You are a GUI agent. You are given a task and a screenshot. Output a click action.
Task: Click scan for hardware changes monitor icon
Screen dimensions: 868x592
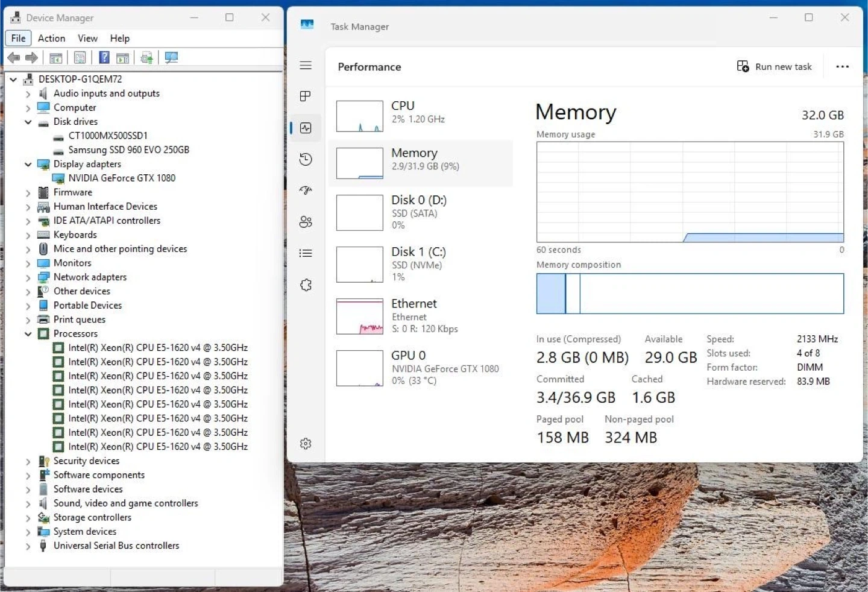coord(171,58)
